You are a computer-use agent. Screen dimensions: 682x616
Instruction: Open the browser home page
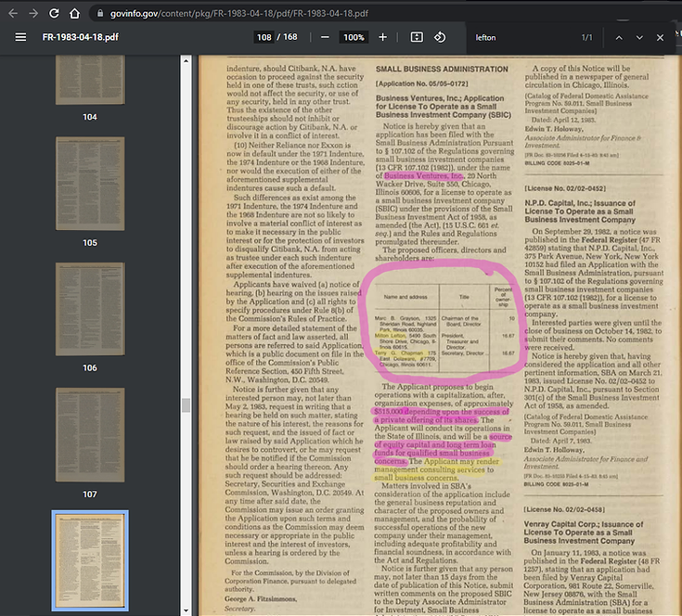(x=75, y=14)
